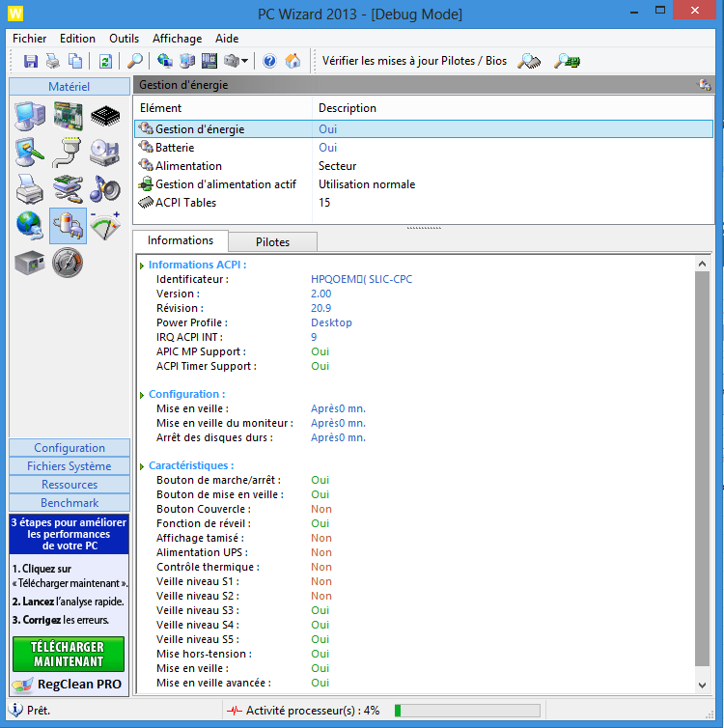
Task: Select the Voltage gauge icon
Action: tap(105, 226)
